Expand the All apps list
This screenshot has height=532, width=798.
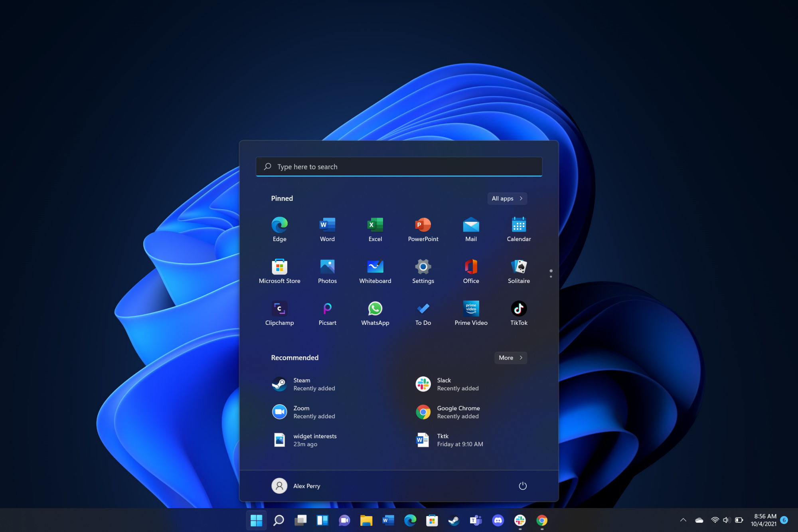coord(507,198)
